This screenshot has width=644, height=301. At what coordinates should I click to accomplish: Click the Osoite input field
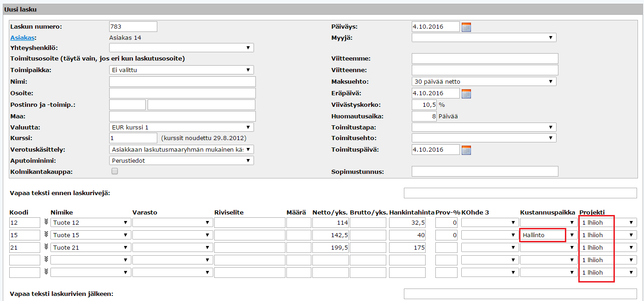click(x=182, y=93)
